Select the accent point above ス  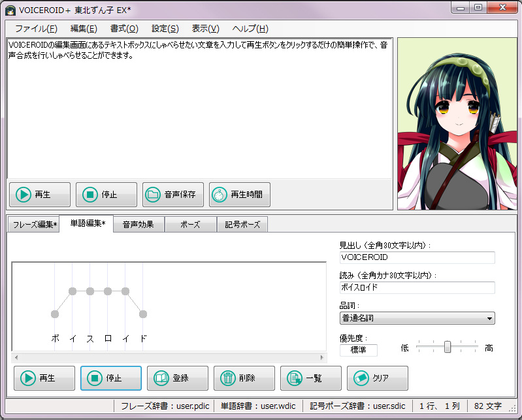(90, 291)
